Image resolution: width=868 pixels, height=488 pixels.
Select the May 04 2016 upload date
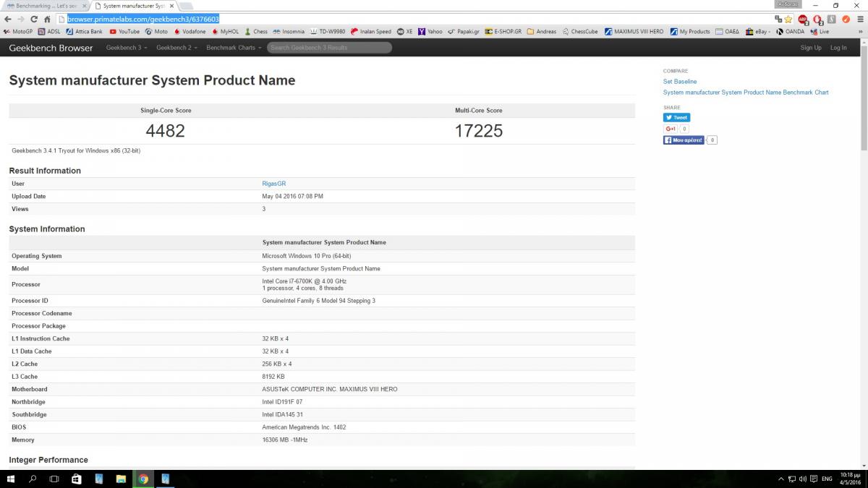click(x=292, y=196)
